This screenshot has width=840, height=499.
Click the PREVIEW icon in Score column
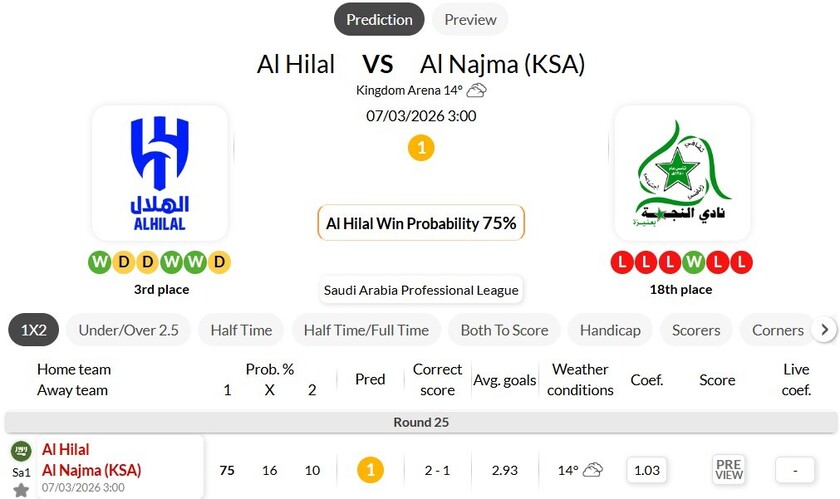click(x=729, y=469)
